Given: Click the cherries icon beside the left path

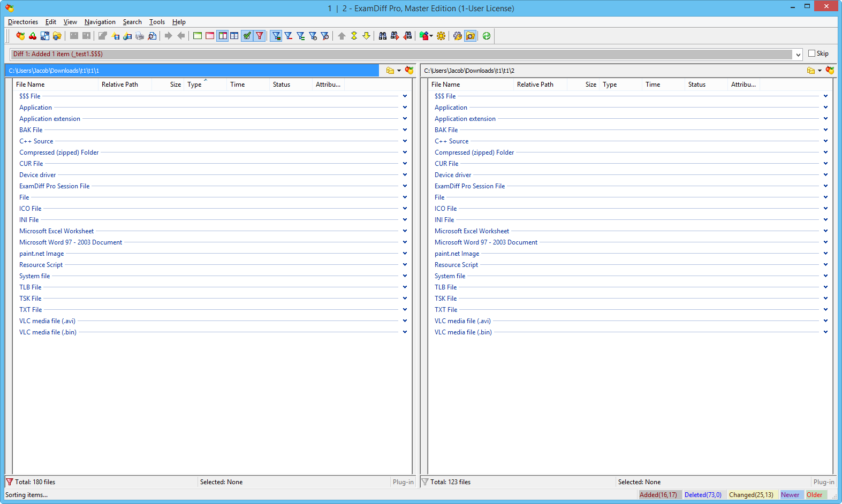Looking at the screenshot, I should (x=409, y=70).
